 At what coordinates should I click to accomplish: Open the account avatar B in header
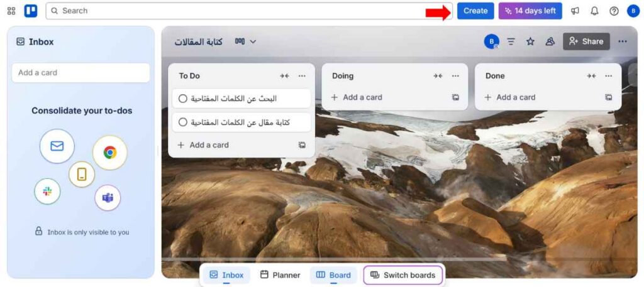click(633, 11)
